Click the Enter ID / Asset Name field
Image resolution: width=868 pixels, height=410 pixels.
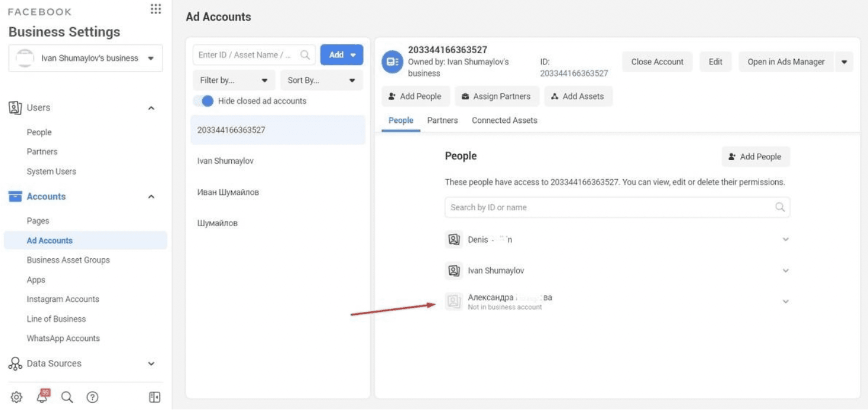(x=254, y=55)
